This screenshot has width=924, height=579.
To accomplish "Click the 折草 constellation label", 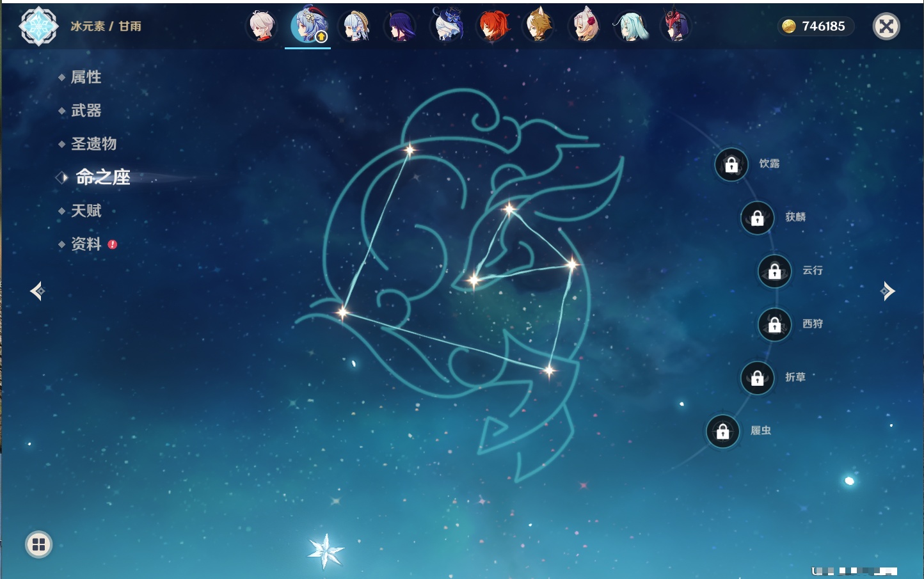I will point(795,377).
